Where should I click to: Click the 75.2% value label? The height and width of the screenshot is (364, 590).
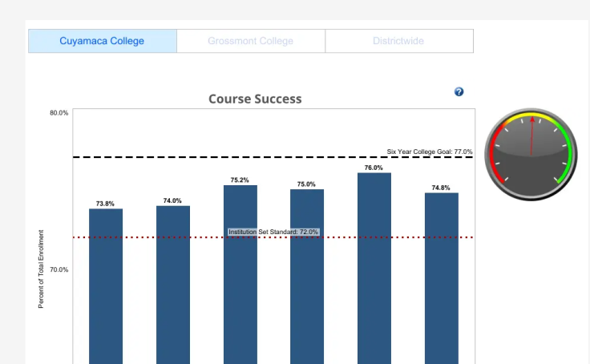[x=240, y=180]
